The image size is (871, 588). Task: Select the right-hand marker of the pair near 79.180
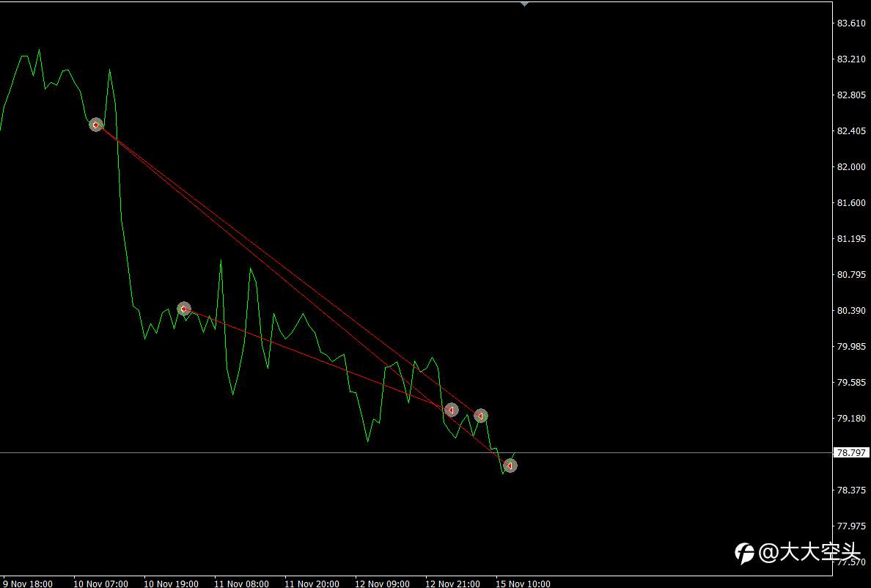480,415
